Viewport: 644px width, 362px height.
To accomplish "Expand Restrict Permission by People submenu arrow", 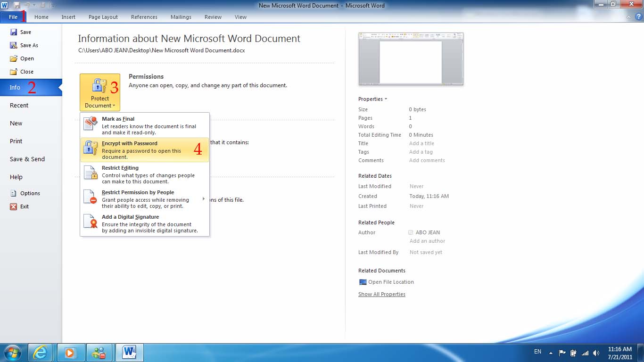I will [204, 199].
